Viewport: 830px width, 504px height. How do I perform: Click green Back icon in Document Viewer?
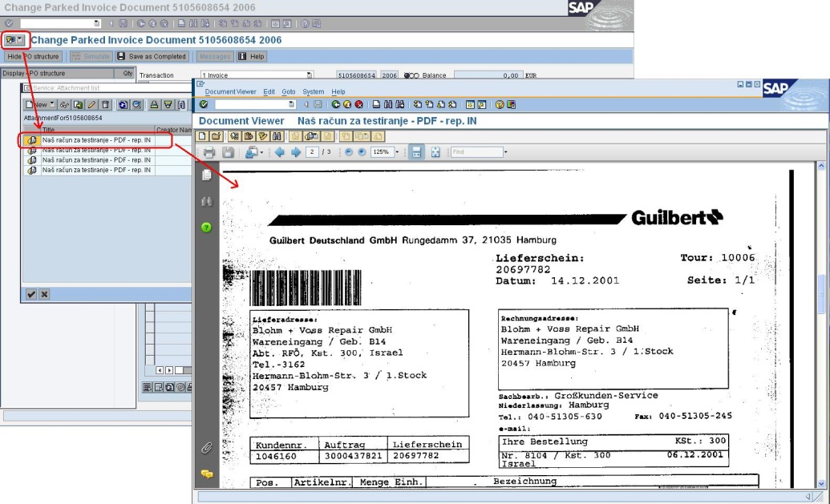pos(335,105)
